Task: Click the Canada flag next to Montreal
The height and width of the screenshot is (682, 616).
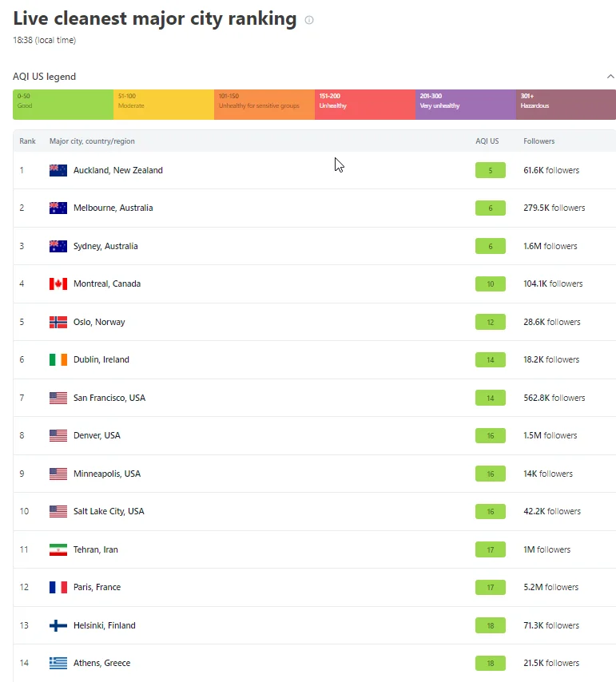Action: (x=58, y=284)
